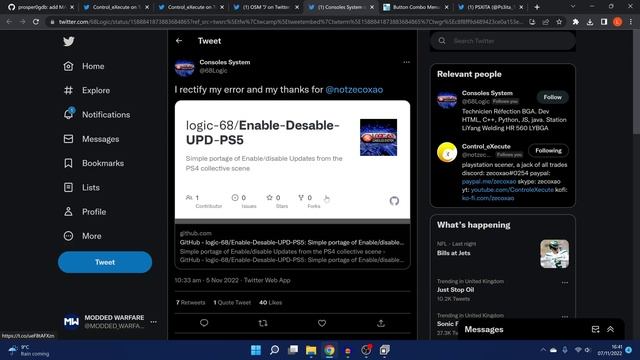
Task: Open the tab search dropdown
Action: tap(573, 7)
